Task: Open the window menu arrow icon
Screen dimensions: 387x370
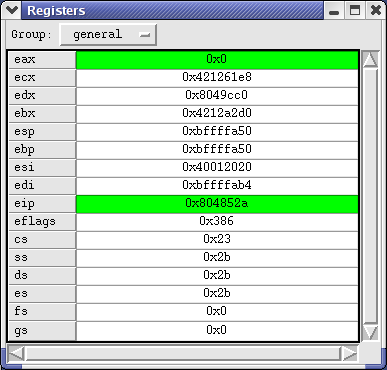Action: [12, 10]
